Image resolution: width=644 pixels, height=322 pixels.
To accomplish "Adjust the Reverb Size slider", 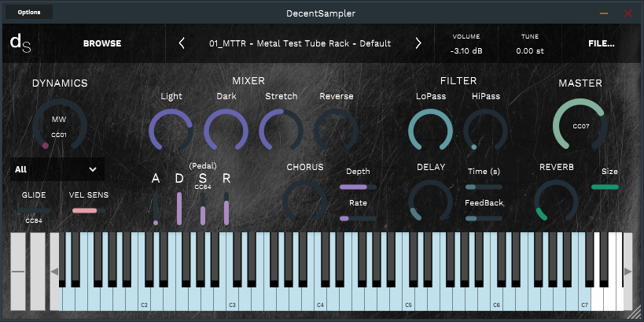I will click(x=609, y=187).
